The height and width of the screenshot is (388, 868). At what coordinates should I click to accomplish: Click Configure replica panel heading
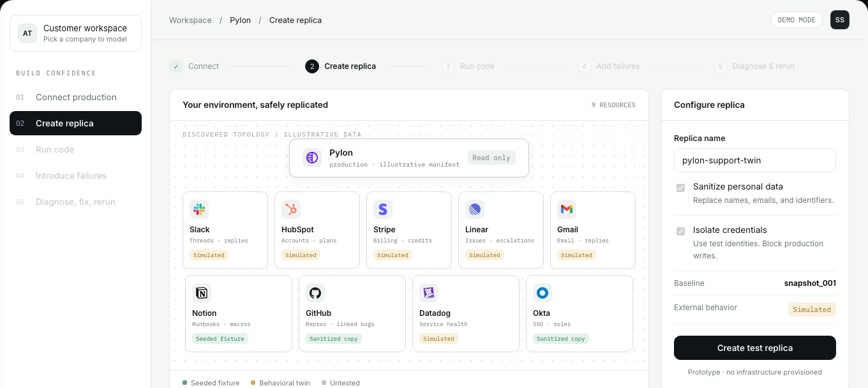coord(709,105)
